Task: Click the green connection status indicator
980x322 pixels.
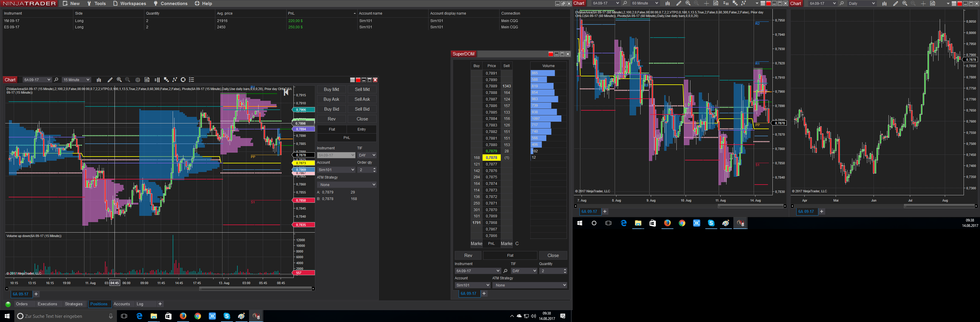Action: point(8,304)
